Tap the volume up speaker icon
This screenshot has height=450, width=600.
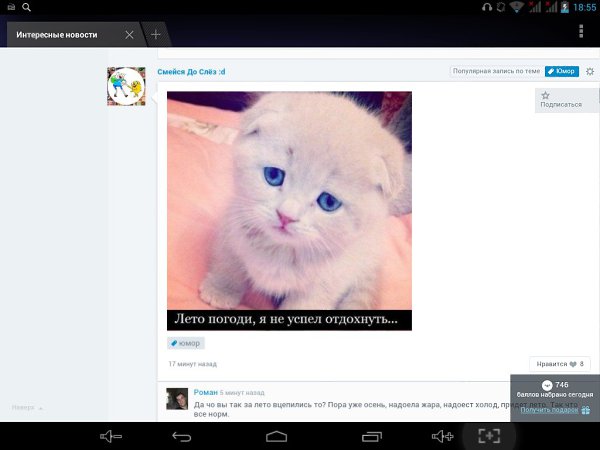442,436
